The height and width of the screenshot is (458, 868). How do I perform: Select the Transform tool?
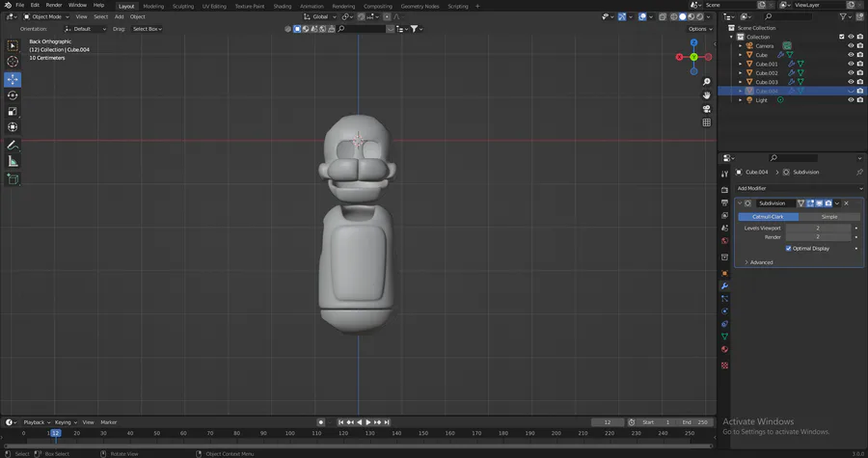[x=13, y=127]
